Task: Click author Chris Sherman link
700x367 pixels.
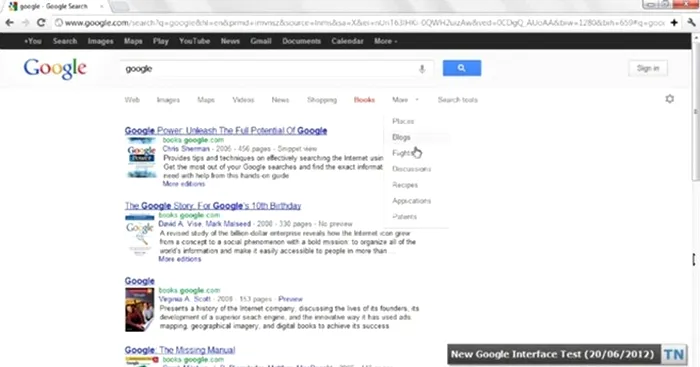Action: click(186, 149)
